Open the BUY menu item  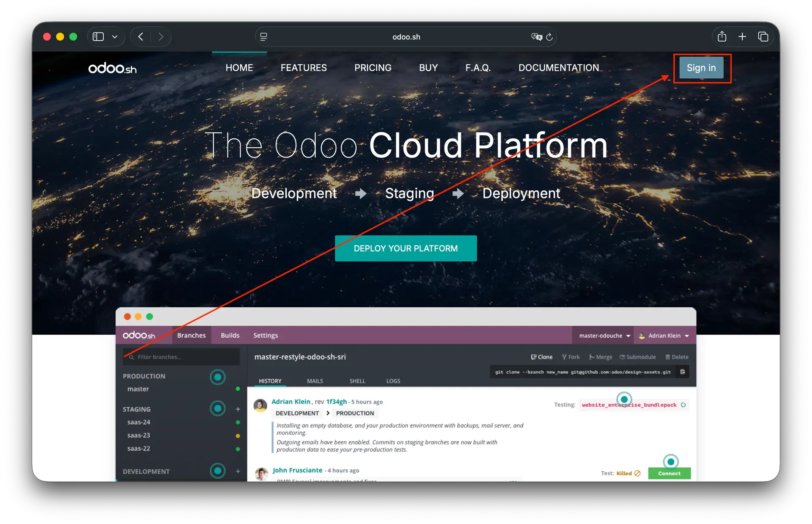pyautogui.click(x=428, y=68)
